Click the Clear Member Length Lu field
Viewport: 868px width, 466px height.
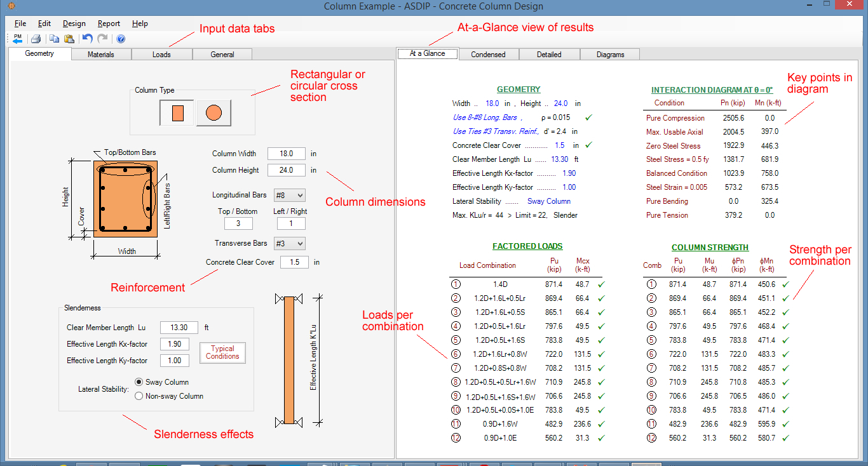[179, 327]
